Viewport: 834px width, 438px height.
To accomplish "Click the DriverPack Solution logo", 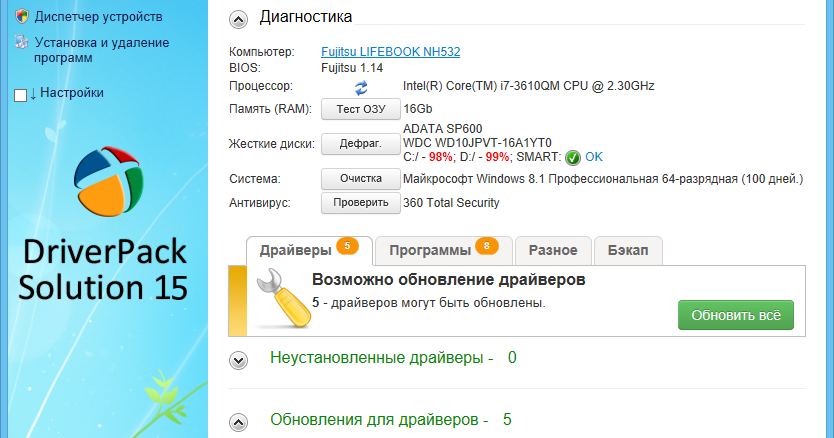I will click(109, 181).
